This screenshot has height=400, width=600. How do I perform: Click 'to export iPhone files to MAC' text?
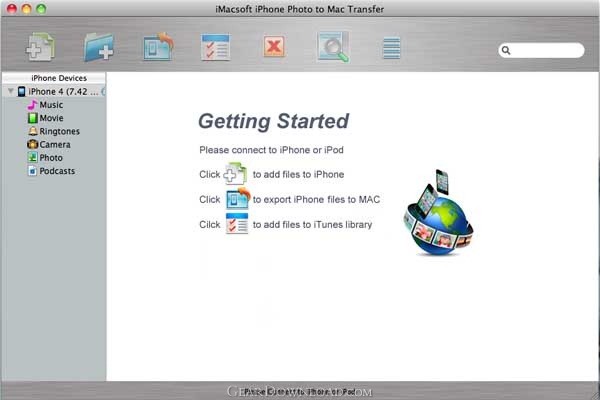316,199
